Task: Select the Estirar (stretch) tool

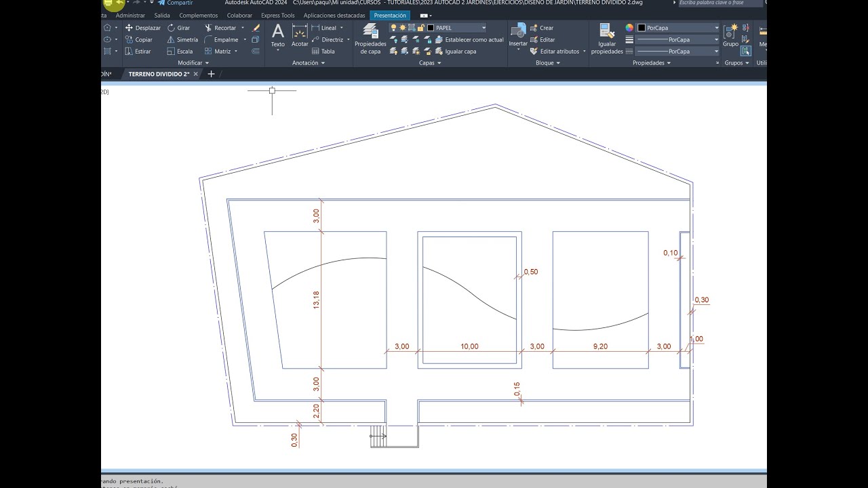Action: [x=138, y=51]
